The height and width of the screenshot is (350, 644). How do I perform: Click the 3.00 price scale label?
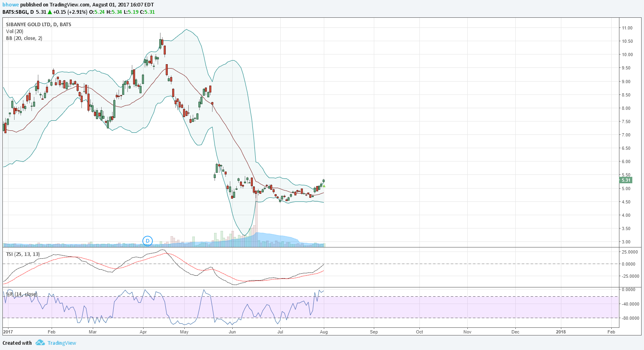[626, 242]
